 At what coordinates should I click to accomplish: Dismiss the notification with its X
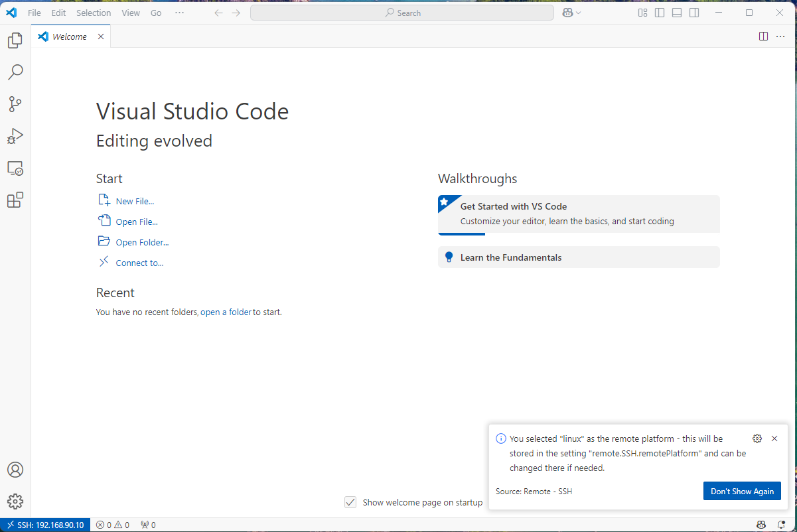774,438
